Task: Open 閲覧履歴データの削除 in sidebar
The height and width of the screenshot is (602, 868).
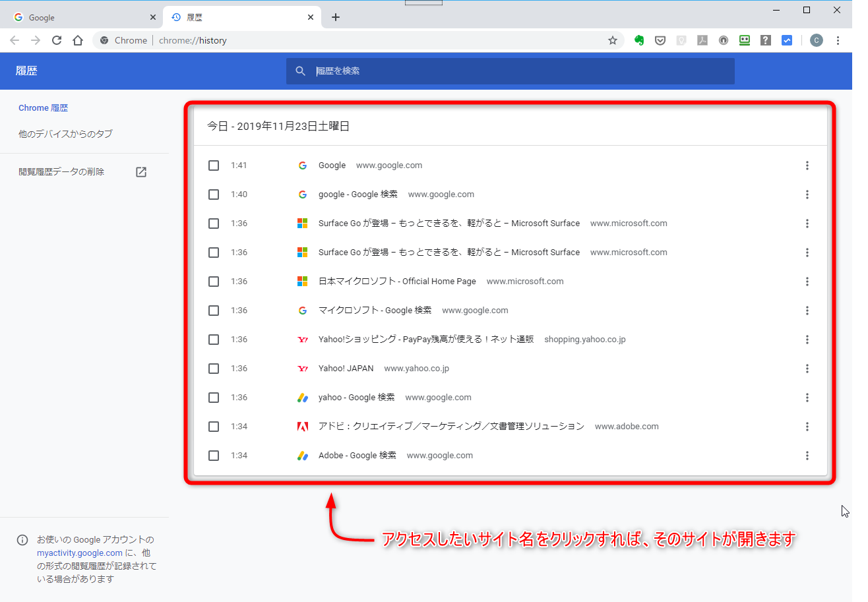Action: (x=61, y=172)
